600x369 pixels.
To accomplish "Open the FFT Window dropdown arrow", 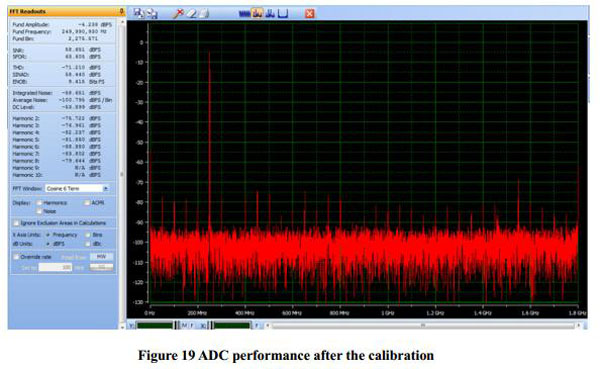I will [106, 188].
